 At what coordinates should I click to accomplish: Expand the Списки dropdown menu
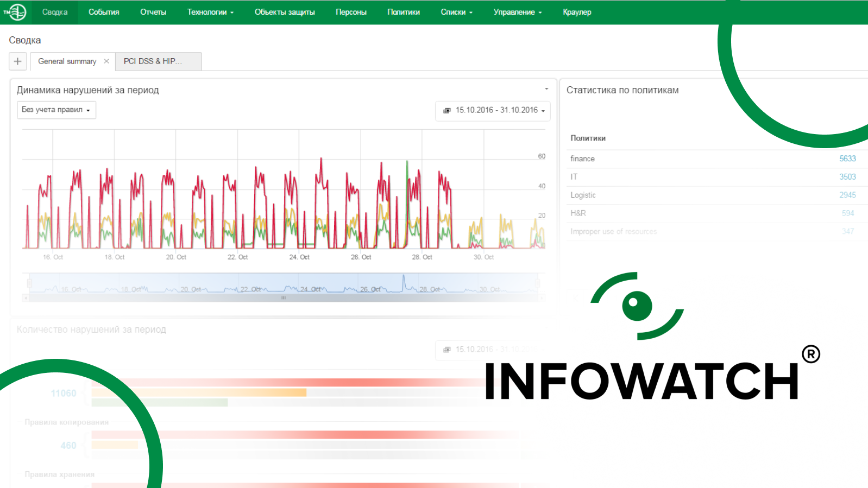click(x=457, y=12)
